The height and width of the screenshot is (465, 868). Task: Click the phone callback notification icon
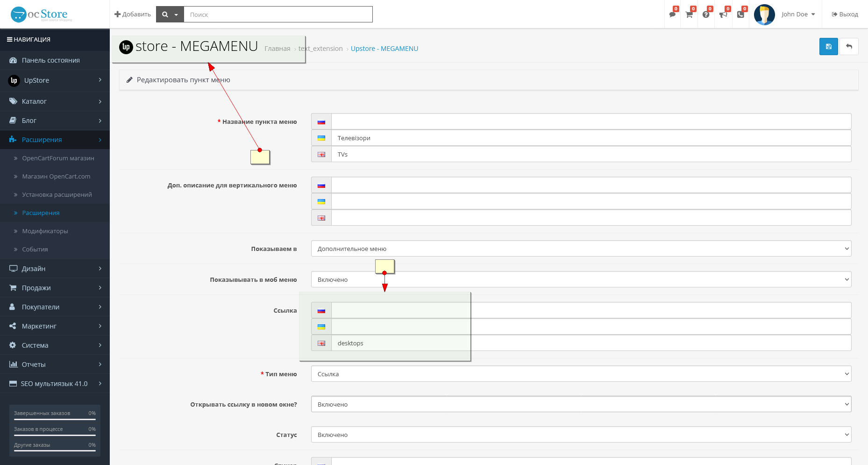(x=740, y=14)
